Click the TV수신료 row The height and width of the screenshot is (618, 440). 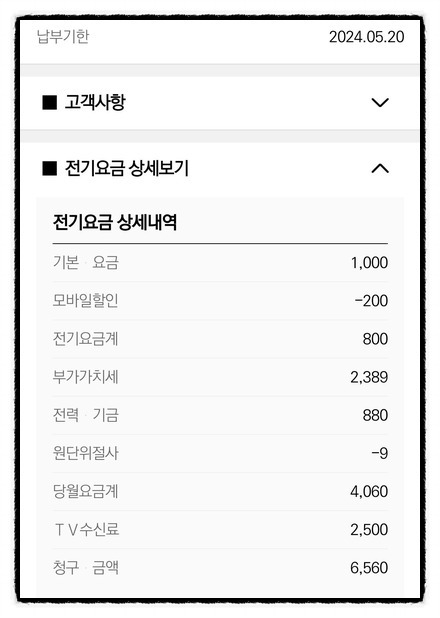coord(220,529)
